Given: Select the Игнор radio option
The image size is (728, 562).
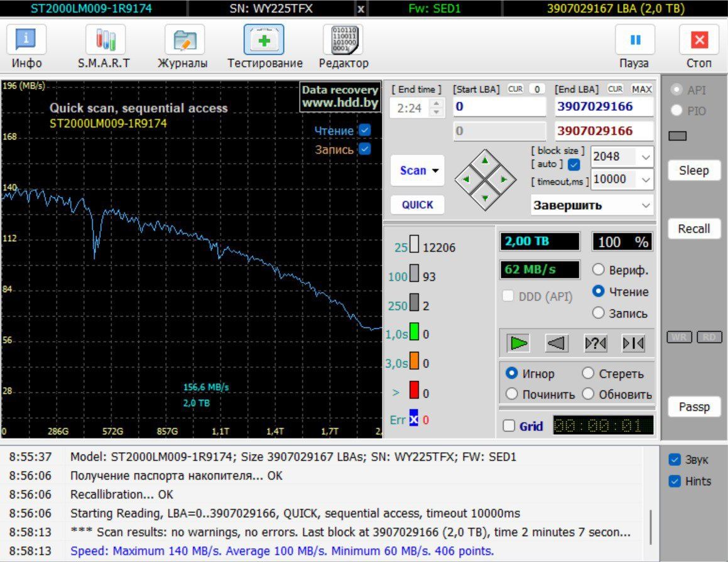Looking at the screenshot, I should pos(512,373).
